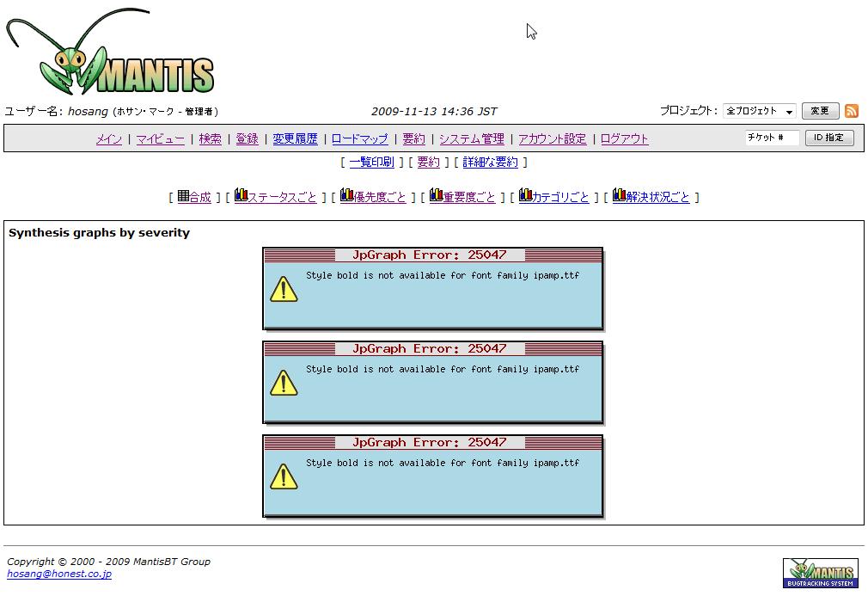The width and height of the screenshot is (868, 602).
Task: Click the hosang@honest.co.jp email link
Action: click(59, 574)
